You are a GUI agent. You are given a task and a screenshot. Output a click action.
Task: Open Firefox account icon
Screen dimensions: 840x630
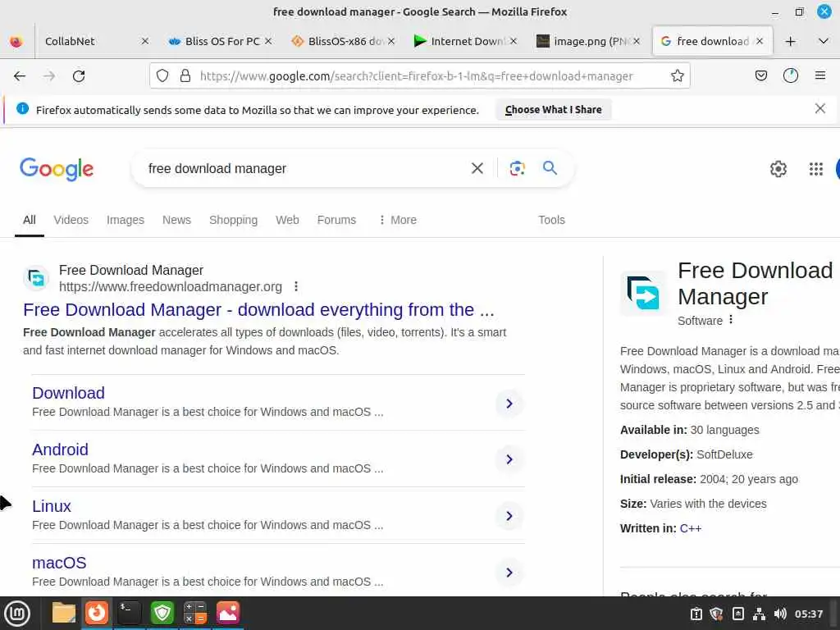tap(791, 76)
